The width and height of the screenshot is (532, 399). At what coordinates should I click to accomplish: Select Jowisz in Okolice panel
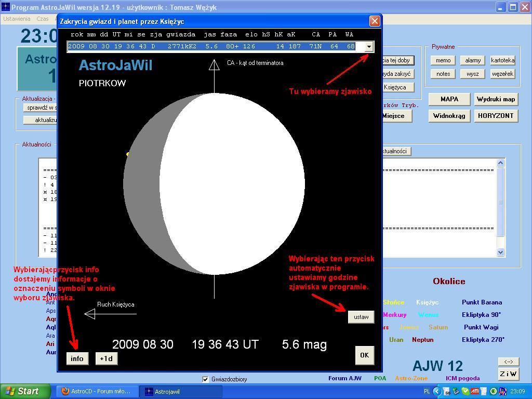(x=409, y=327)
